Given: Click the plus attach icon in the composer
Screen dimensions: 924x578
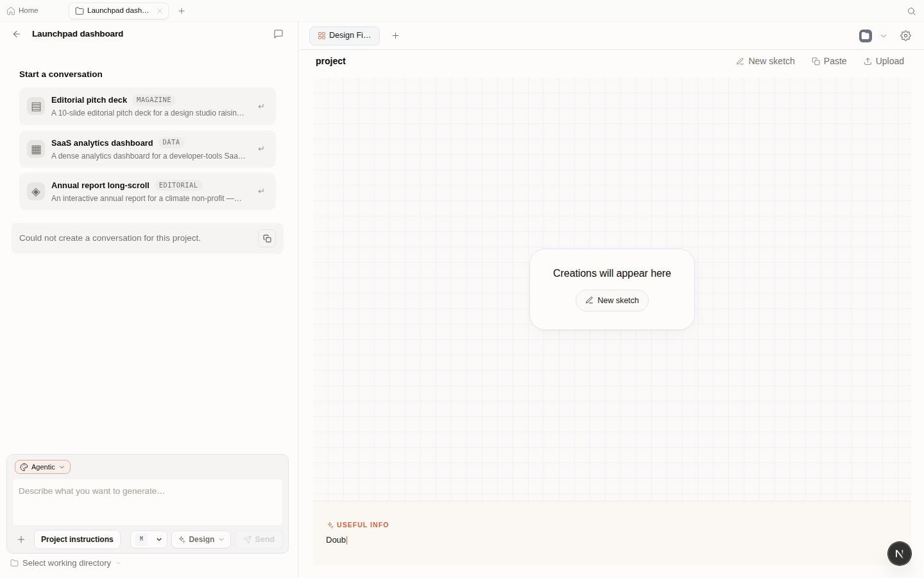Looking at the screenshot, I should click(21, 539).
